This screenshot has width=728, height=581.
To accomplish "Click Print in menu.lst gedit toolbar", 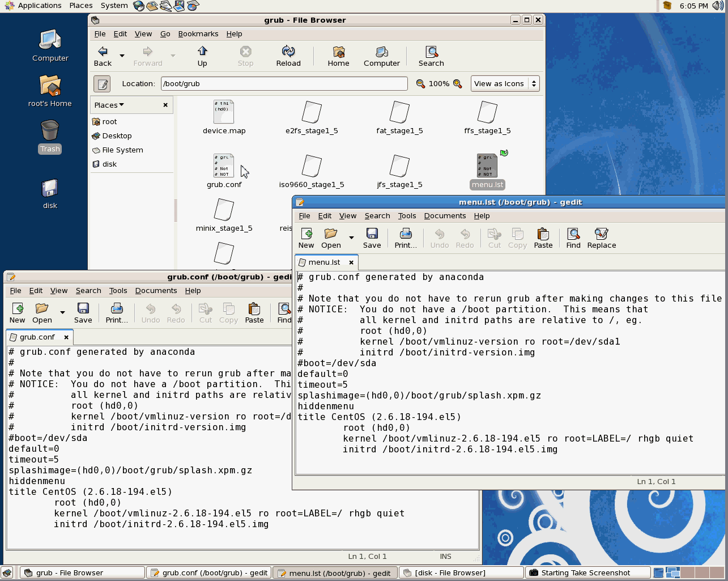I will point(406,239).
